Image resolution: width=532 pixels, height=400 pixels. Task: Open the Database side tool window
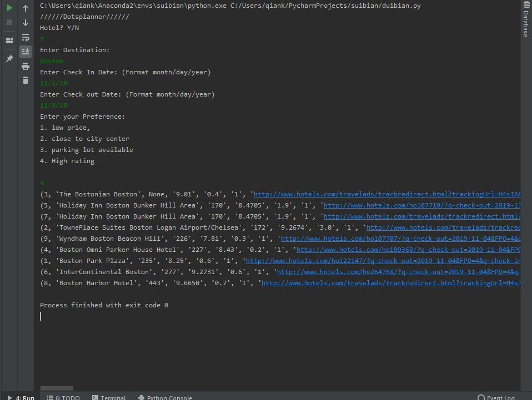coord(525,19)
